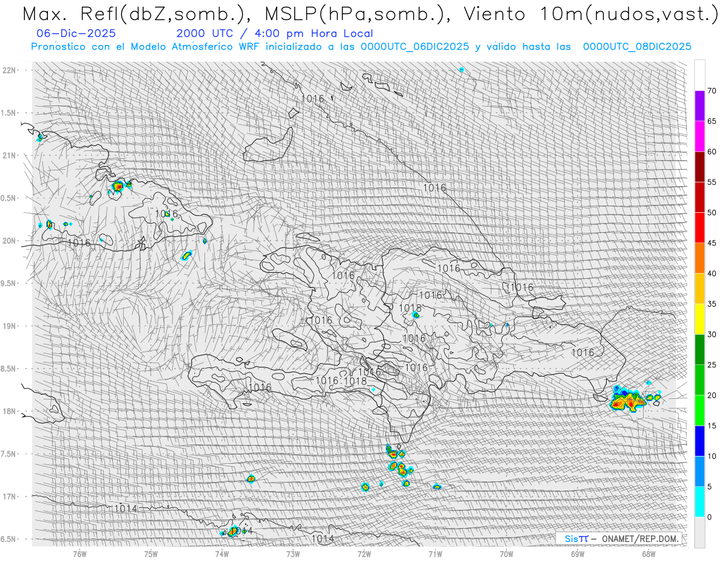Image resolution: width=728 pixels, height=562 pixels.
Task: Click the '76W' longitude label
Action: pos(79,554)
